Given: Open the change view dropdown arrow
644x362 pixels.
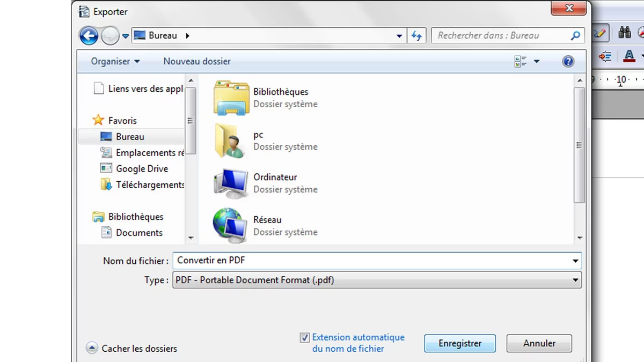Looking at the screenshot, I should pyautogui.click(x=536, y=62).
